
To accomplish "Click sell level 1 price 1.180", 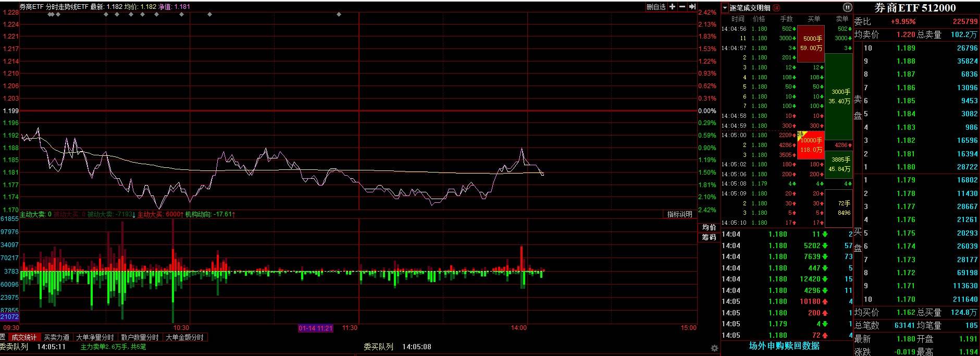I will 905,167.
